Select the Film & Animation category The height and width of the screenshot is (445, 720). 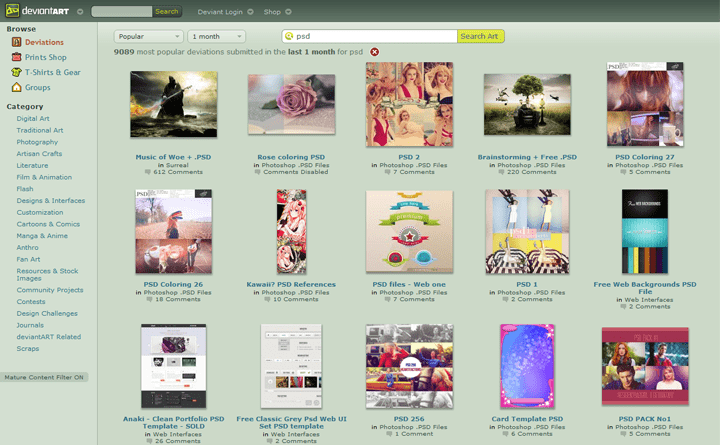[44, 177]
